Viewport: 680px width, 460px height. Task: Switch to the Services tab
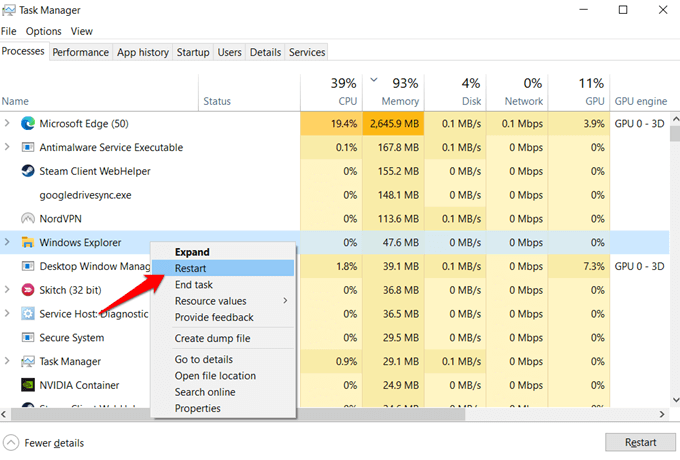pyautogui.click(x=307, y=52)
